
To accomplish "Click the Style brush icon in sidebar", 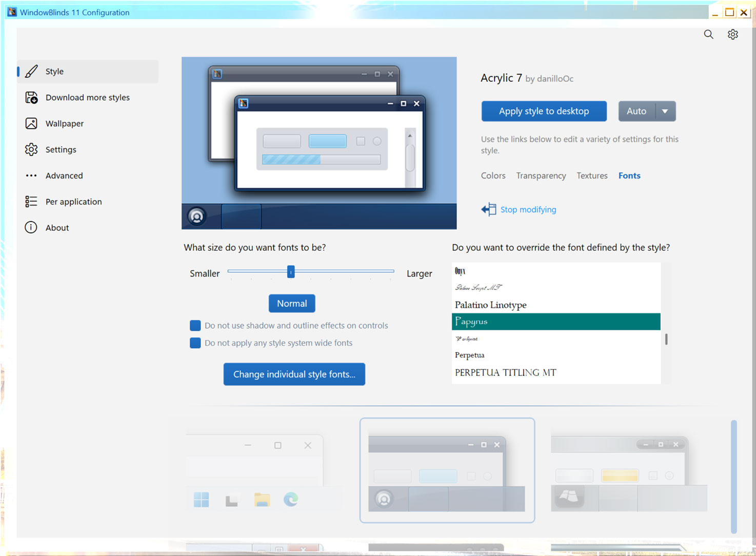I will click(31, 71).
